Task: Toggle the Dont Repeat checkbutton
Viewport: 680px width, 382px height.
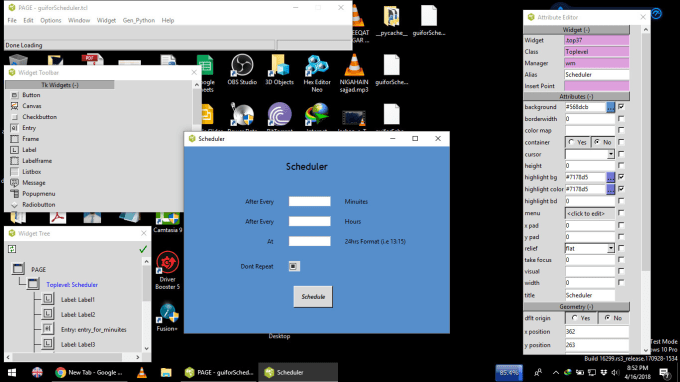Action: coord(294,266)
